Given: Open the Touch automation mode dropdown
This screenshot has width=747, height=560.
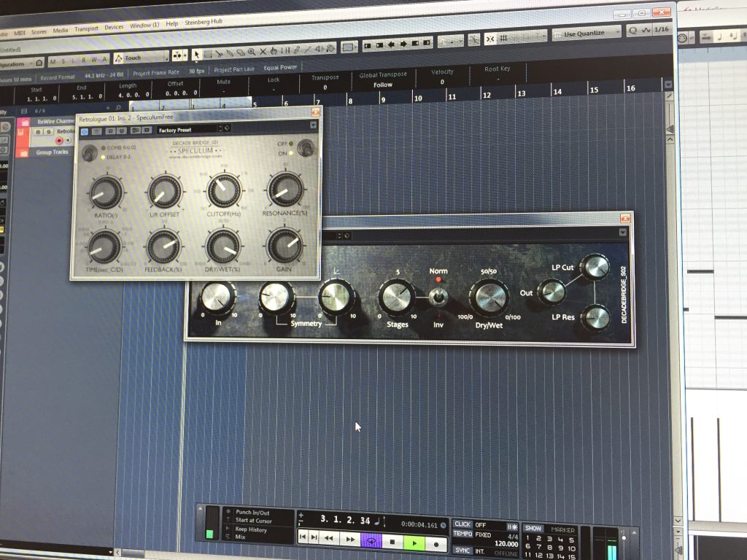Looking at the screenshot, I should point(142,58).
